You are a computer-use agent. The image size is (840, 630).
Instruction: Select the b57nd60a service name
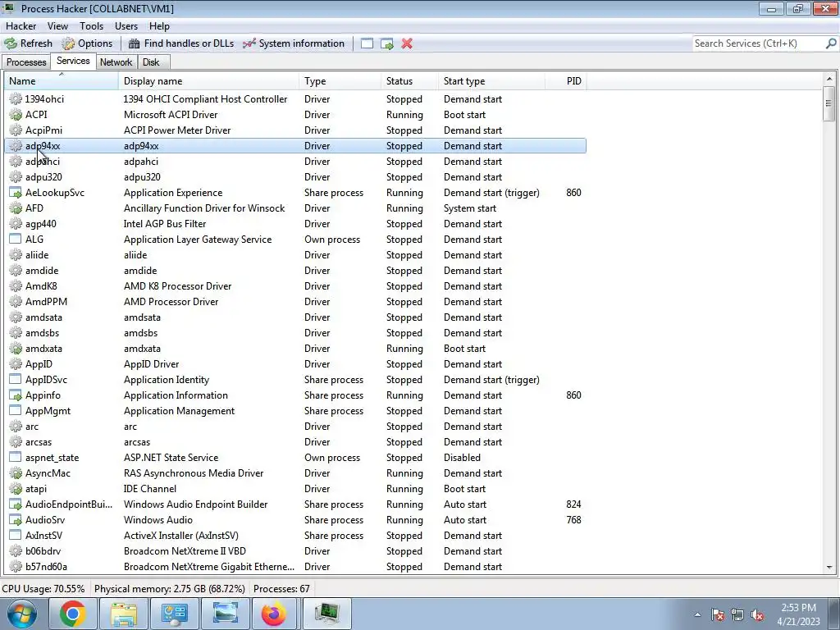tap(46, 567)
